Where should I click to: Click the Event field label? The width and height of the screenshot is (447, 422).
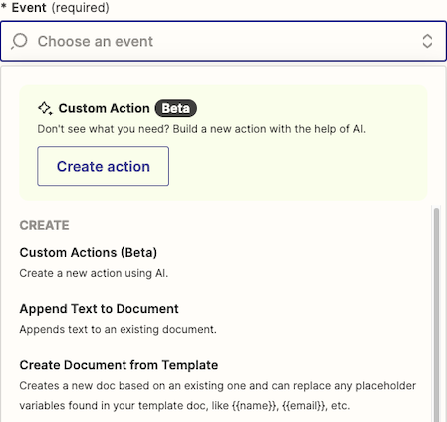click(x=29, y=7)
